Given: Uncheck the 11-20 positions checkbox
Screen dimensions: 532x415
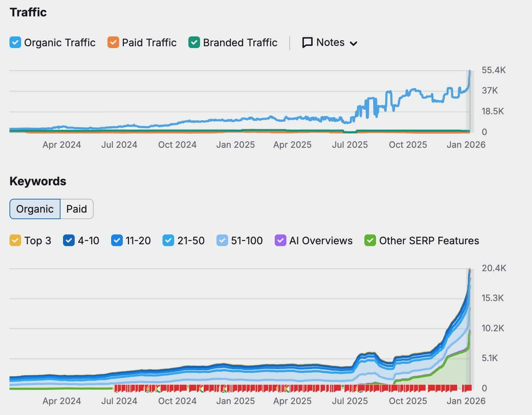Looking at the screenshot, I should click(x=117, y=241).
